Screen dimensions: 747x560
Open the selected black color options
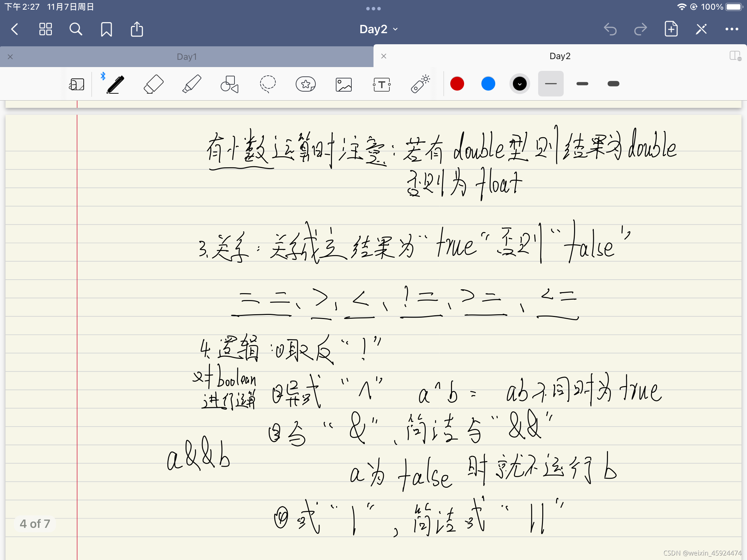[520, 84]
